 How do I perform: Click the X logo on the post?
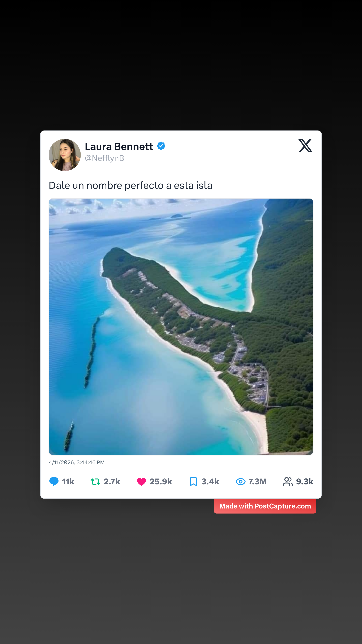pos(305,146)
